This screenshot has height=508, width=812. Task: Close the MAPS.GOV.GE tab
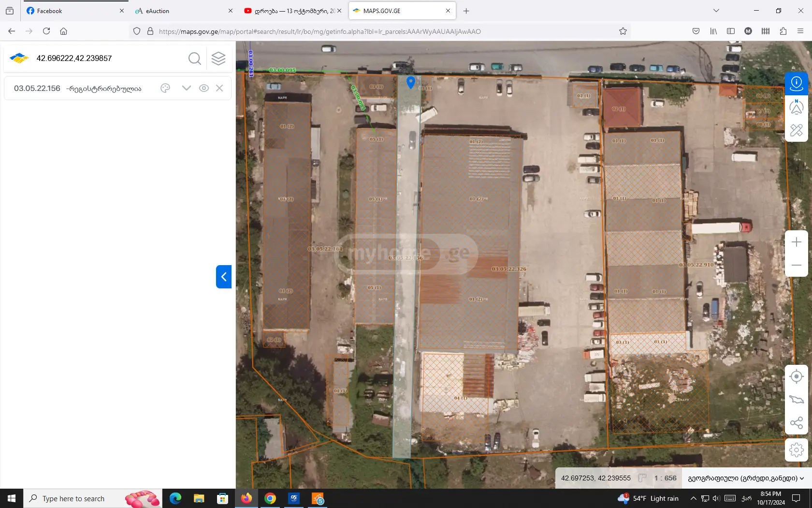[x=448, y=11]
